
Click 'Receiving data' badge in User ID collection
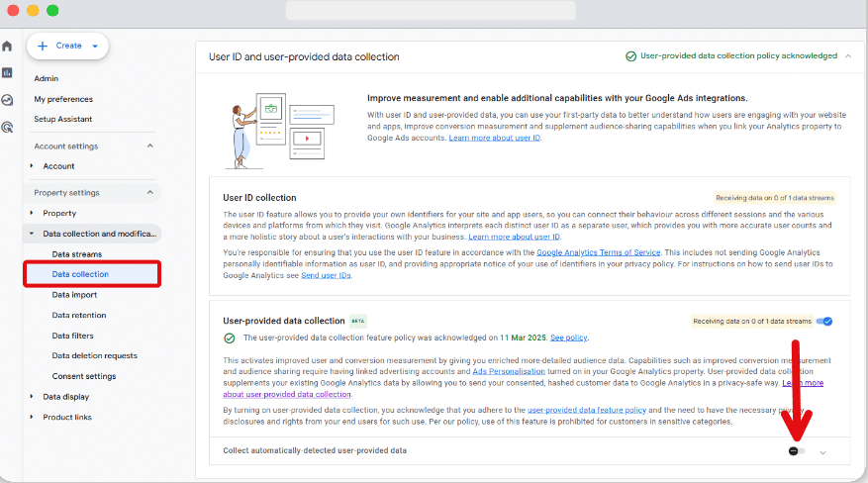coord(774,198)
